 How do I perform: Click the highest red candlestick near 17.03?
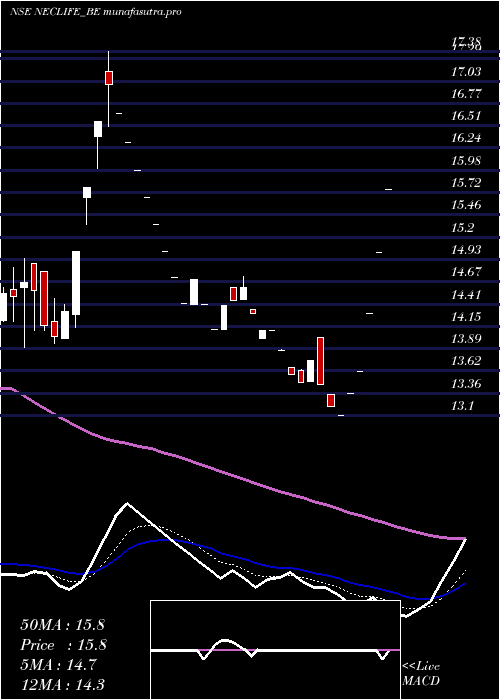click(109, 78)
